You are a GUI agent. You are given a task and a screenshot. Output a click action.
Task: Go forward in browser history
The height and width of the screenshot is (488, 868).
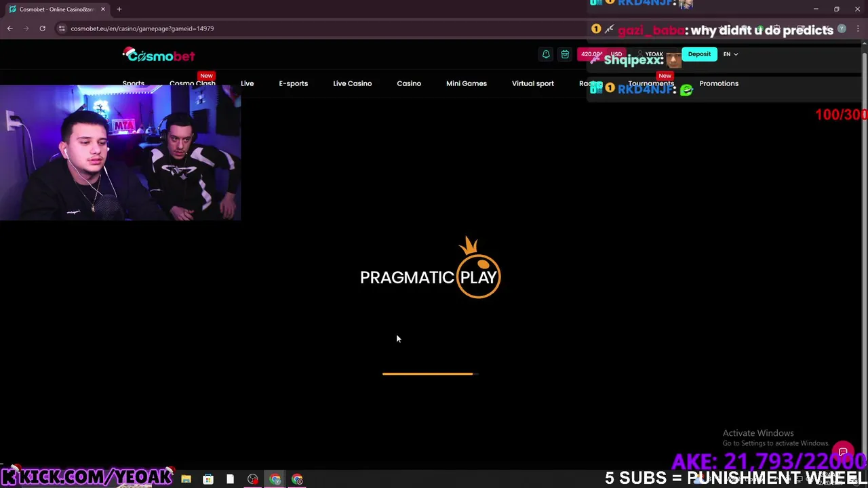coord(26,28)
